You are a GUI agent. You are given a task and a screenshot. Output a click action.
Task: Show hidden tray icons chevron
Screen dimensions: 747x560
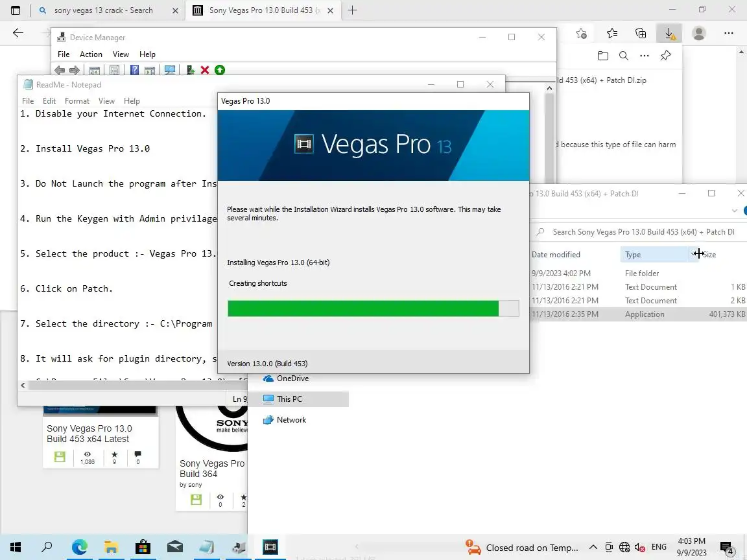[x=593, y=547]
